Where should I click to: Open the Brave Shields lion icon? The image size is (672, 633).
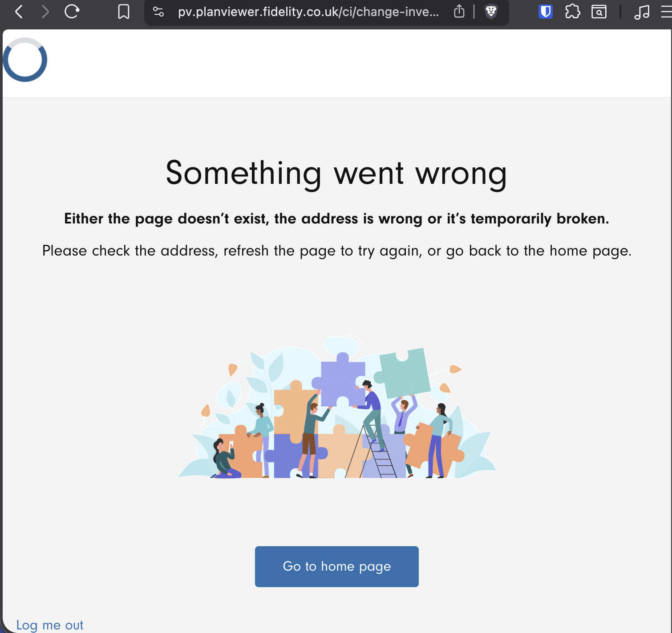pos(491,12)
